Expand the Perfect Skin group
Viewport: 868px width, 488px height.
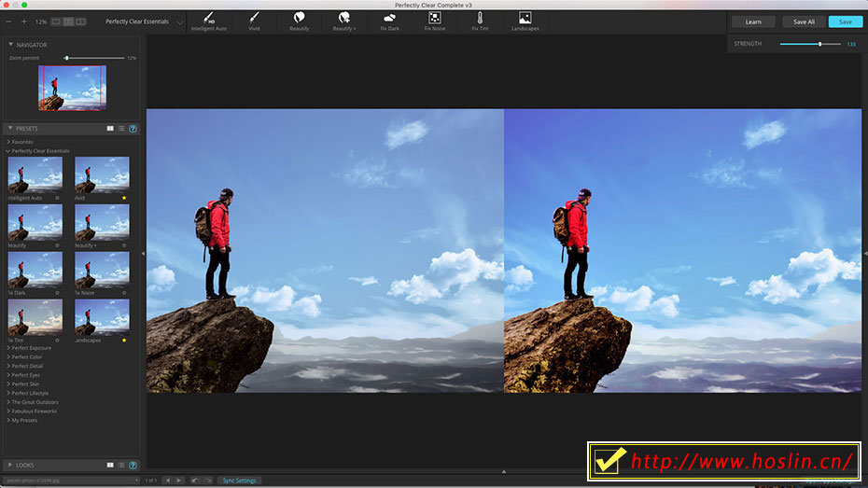coord(8,384)
